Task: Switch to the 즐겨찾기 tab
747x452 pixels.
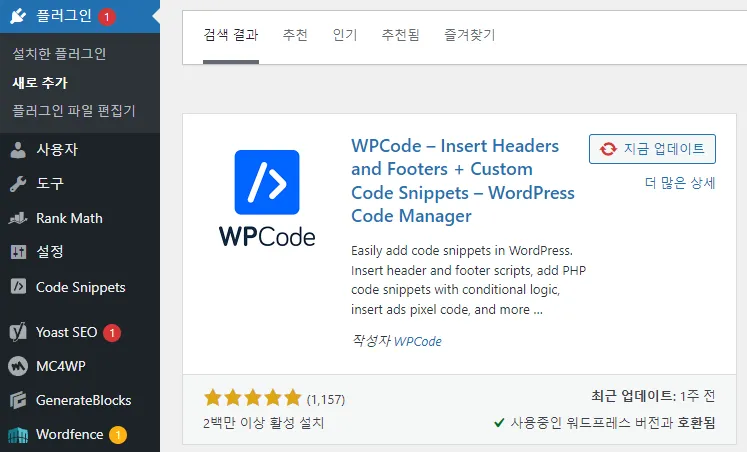Action: tap(469, 35)
